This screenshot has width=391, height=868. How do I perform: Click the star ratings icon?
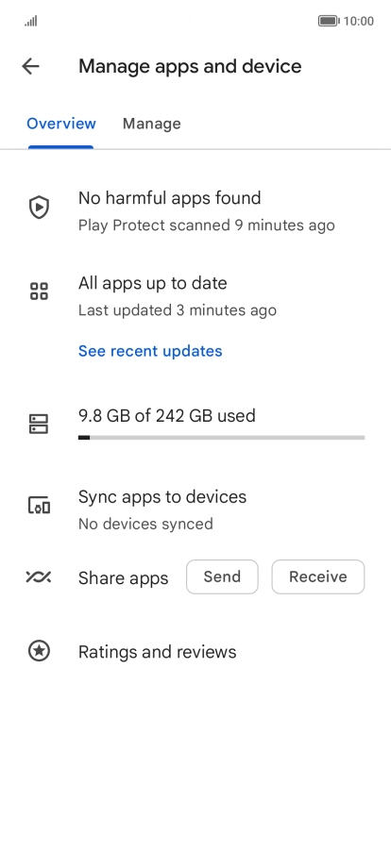(39, 651)
